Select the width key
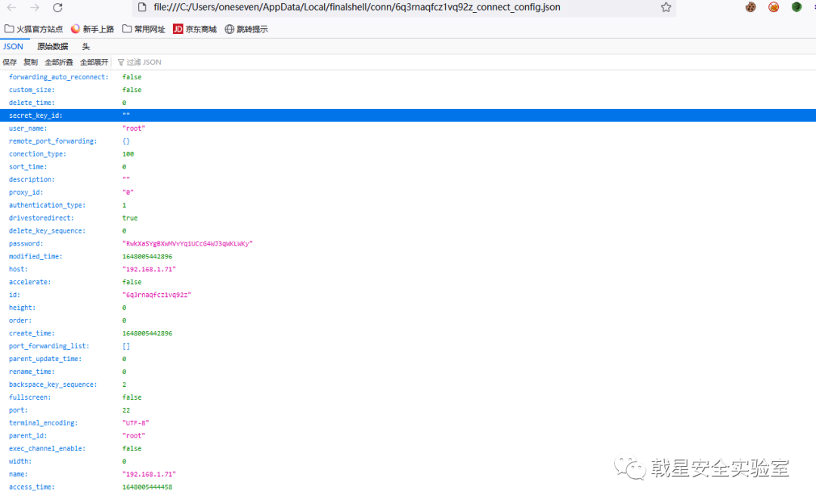This screenshot has height=504, width=816. click(20, 461)
